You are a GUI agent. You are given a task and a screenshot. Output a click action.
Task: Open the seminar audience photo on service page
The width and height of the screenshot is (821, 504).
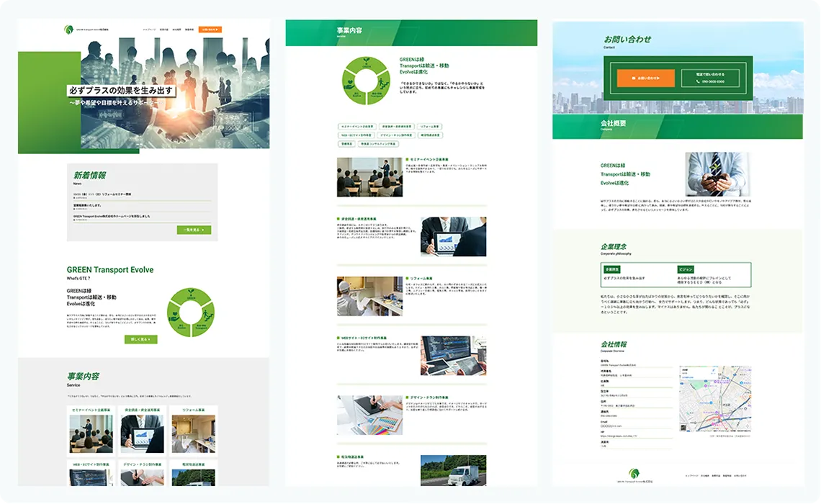point(369,177)
